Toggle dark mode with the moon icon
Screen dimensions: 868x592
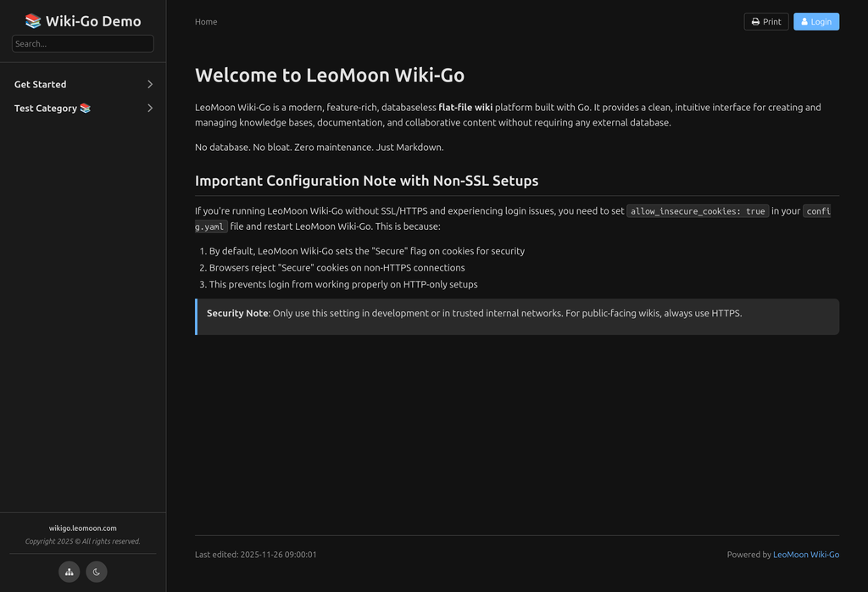pos(97,572)
